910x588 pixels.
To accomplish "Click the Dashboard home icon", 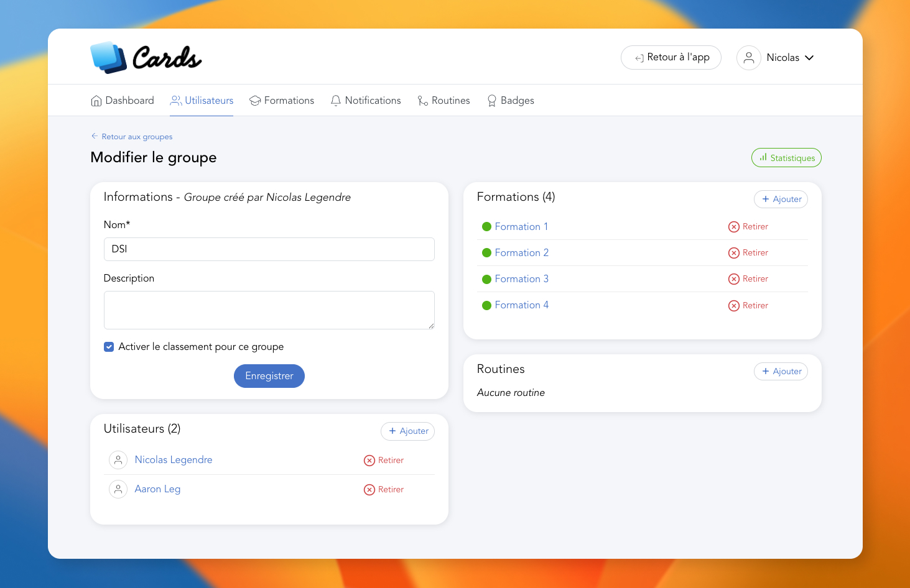I will pyautogui.click(x=96, y=101).
